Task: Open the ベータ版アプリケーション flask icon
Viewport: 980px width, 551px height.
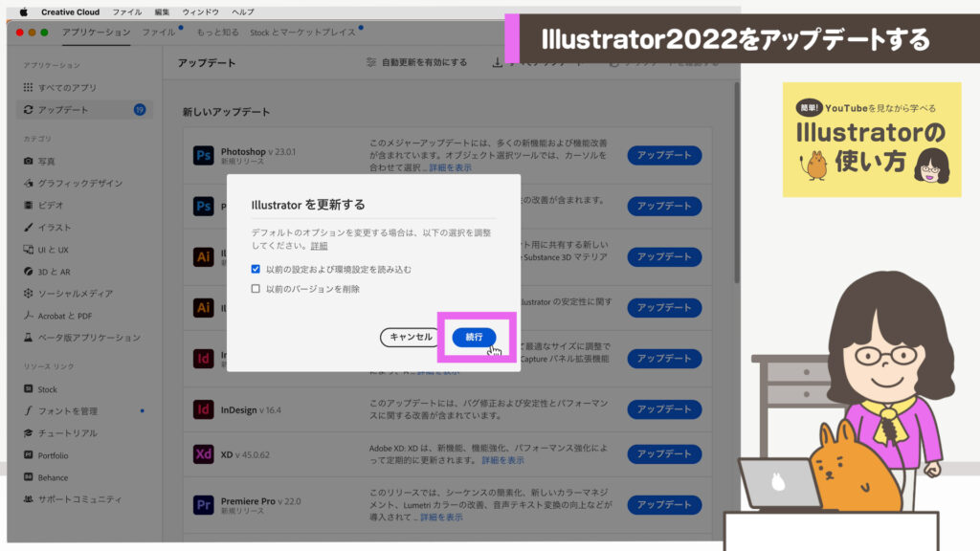Action: 28,338
